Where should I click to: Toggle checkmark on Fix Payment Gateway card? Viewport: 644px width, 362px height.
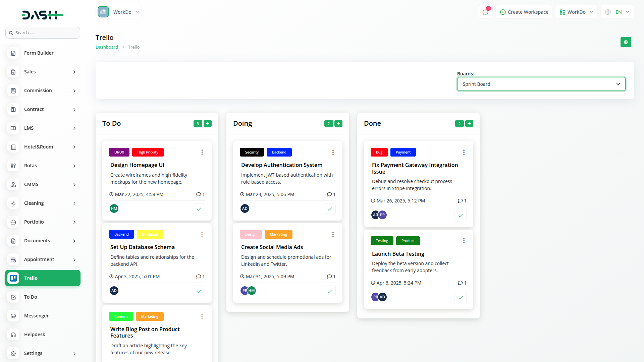(x=461, y=215)
